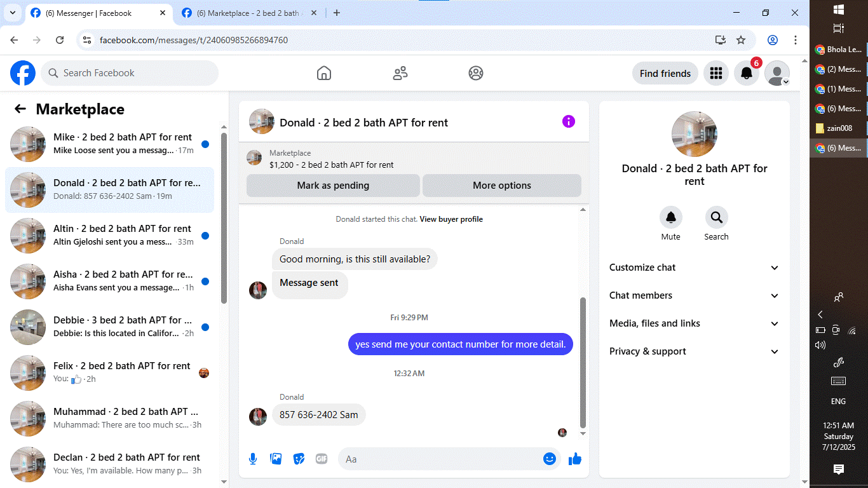868x488 pixels.
Task: Switch to the (1) Mess... taskbar window
Action: click(838, 89)
